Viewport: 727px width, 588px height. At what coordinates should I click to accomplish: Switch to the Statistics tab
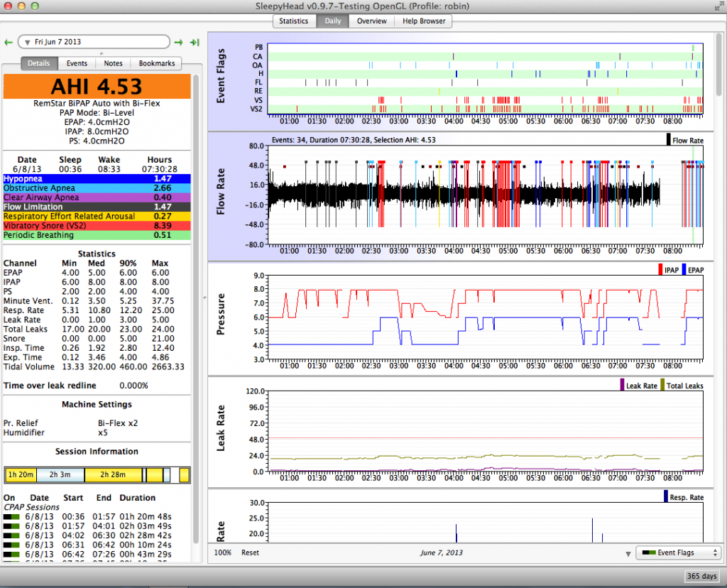point(293,21)
